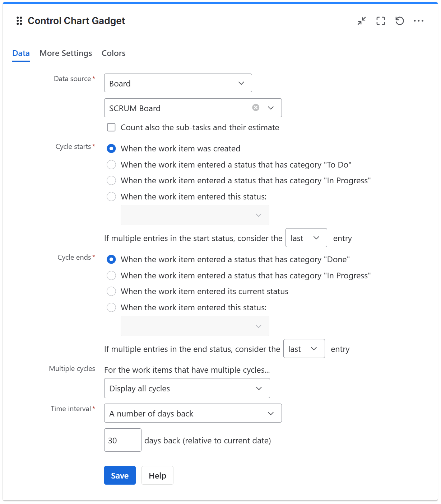
Task: Click the days back input showing 30
Action: tap(122, 440)
